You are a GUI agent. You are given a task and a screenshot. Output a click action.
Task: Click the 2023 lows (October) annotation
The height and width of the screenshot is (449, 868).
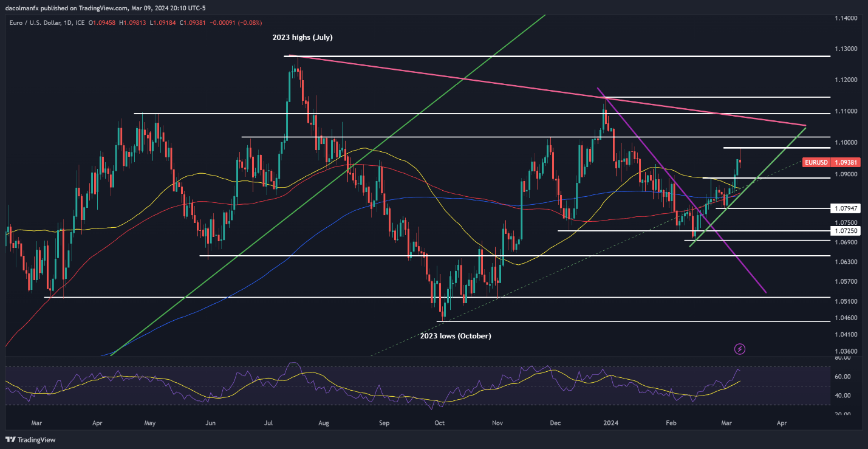click(x=456, y=336)
